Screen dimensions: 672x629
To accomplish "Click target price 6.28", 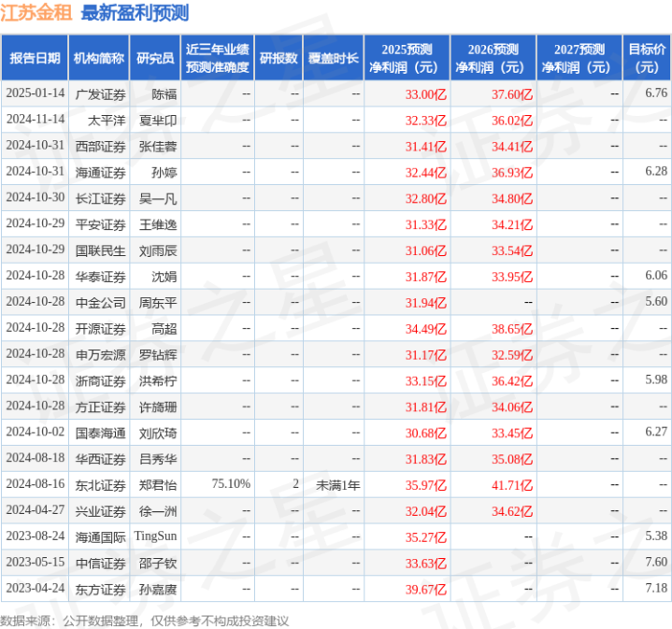I will click(x=656, y=171).
